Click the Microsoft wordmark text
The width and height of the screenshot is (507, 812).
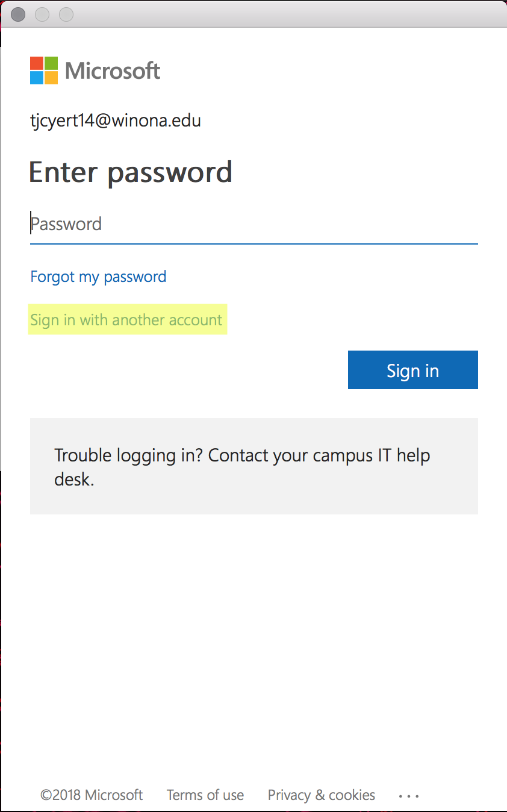point(113,71)
